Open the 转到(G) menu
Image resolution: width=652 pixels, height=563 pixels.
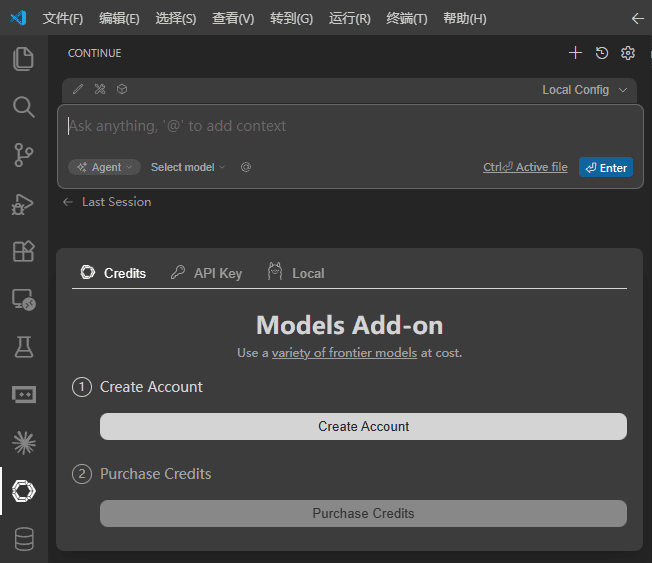click(x=291, y=18)
